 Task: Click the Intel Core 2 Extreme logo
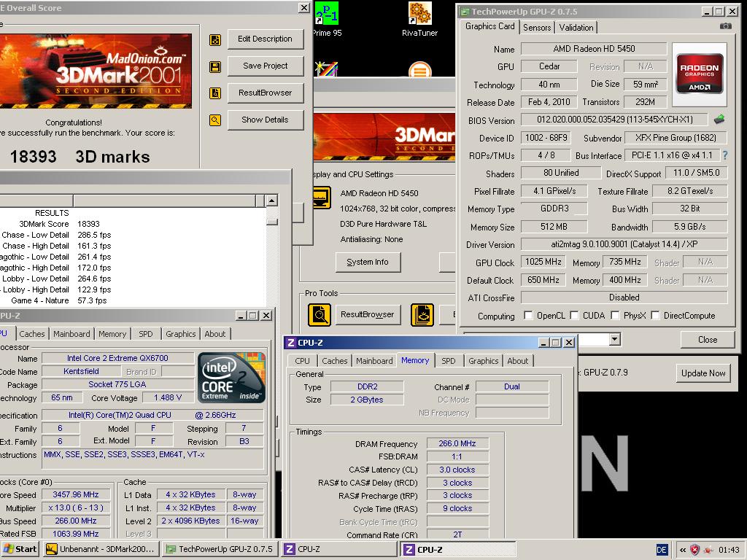point(231,377)
